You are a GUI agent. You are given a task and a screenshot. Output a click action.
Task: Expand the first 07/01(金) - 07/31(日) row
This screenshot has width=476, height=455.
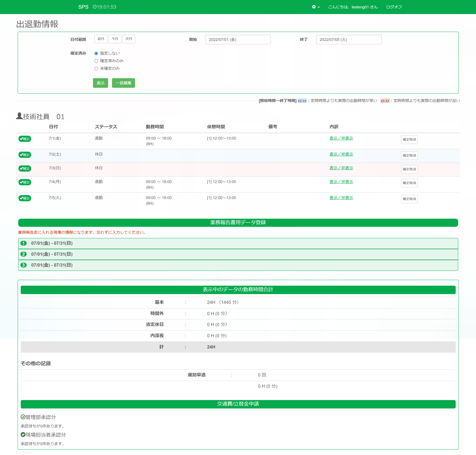52,243
